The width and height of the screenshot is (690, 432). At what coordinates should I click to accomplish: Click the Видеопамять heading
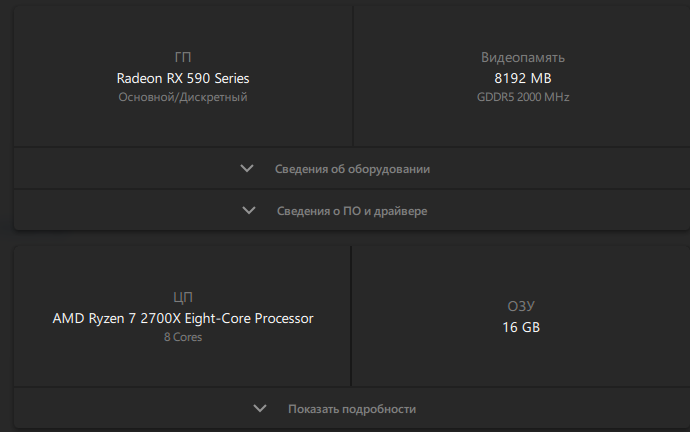point(523,57)
